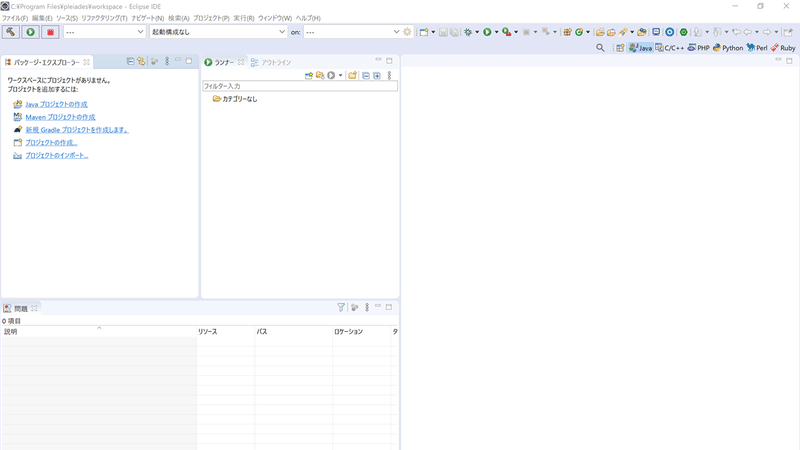
Task: Open the プロジェクト(P) menu
Action: (211, 18)
